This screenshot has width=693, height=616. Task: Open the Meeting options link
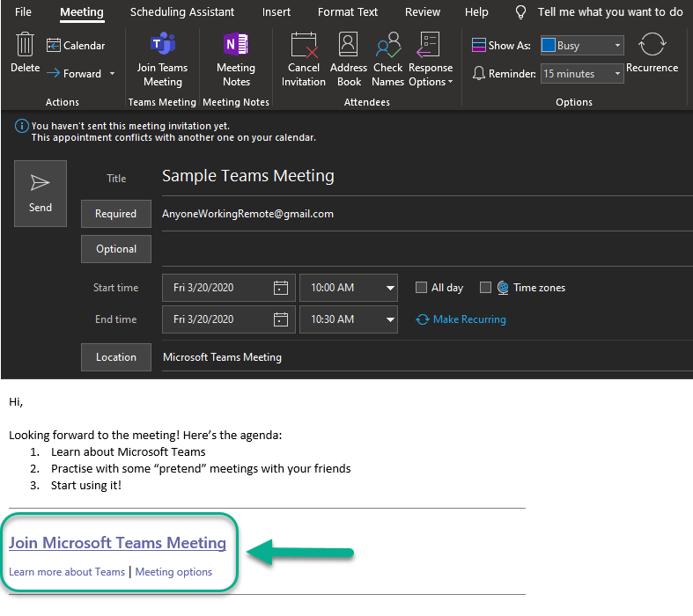coord(173,572)
